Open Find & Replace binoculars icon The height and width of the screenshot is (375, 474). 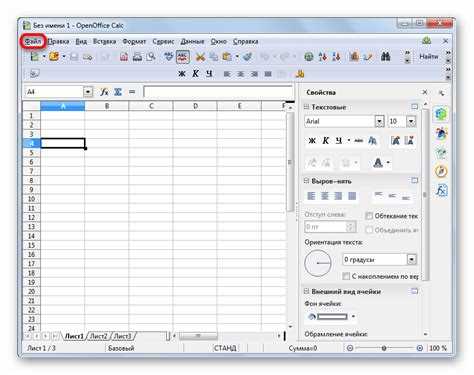[x=385, y=56]
